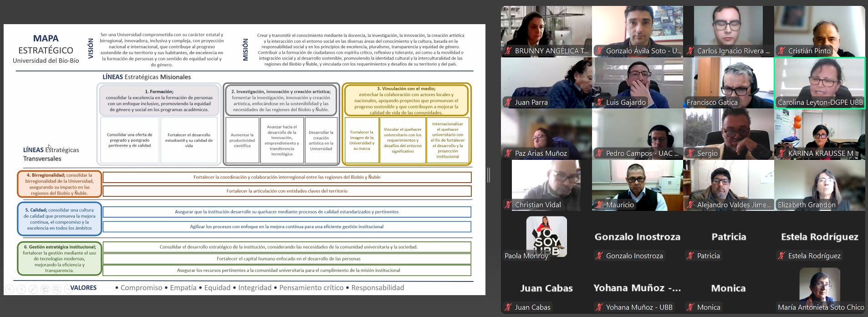The width and height of the screenshot is (868, 317).
Task: Advance to the next slide with the slideshow forward arrow
Action: [x=21, y=289]
